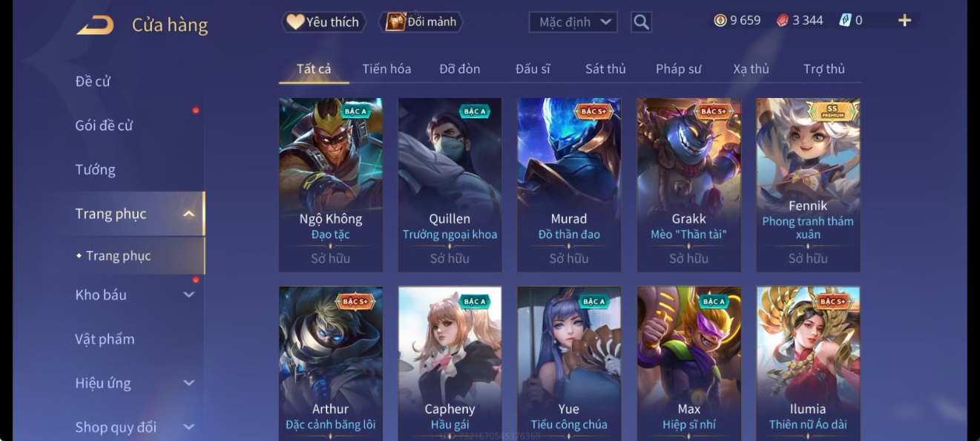Screen dimensions: 980x441
Task: Open the Mặc định sort dropdown
Action: (x=573, y=22)
